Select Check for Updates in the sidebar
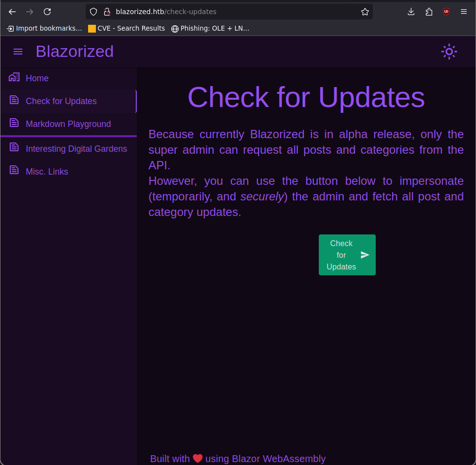 (x=69, y=101)
